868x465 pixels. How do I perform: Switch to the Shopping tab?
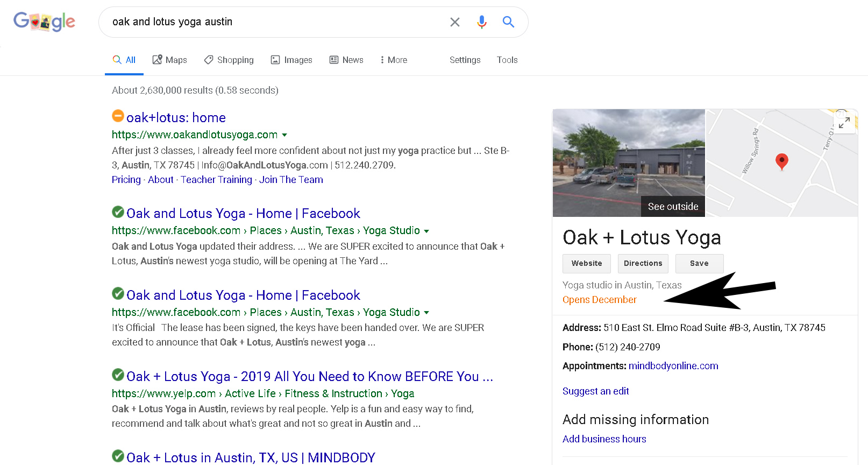(229, 60)
